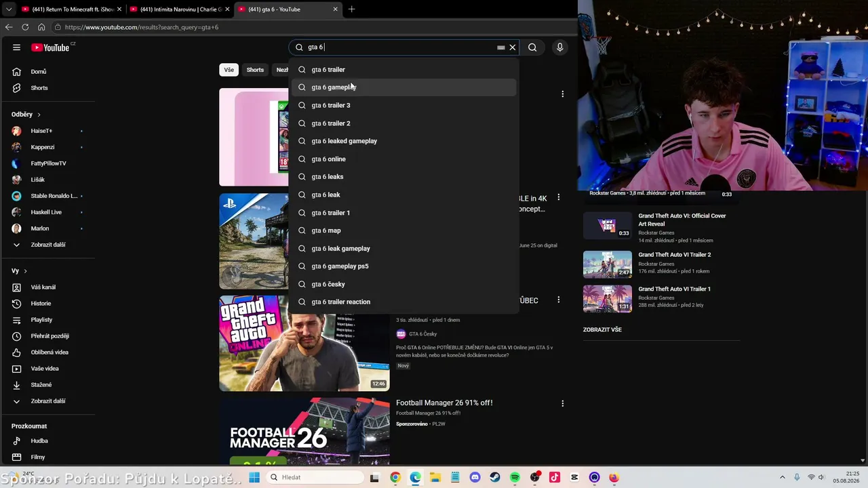Reload the page in the browser
Screen dimensions: 868x488
(x=25, y=27)
